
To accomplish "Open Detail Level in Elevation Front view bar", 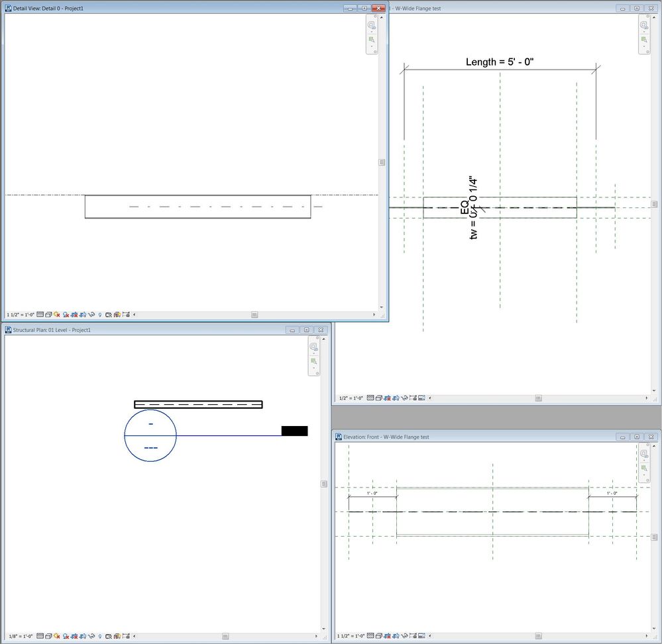I will point(370,636).
